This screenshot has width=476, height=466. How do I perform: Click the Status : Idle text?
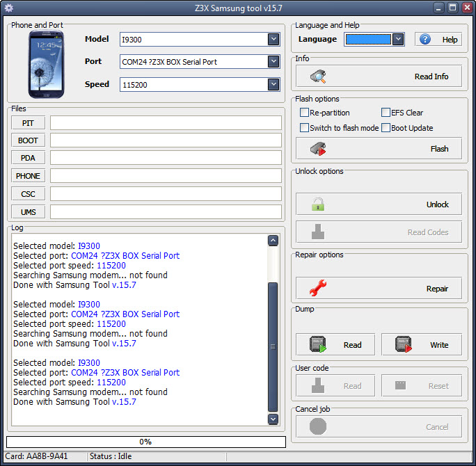(111, 456)
